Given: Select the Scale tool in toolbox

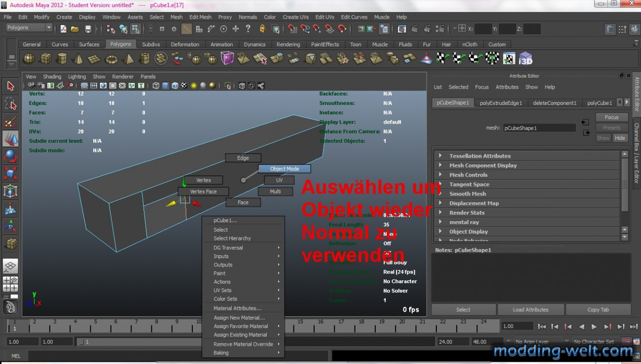Looking at the screenshot, I should tap(10, 174).
